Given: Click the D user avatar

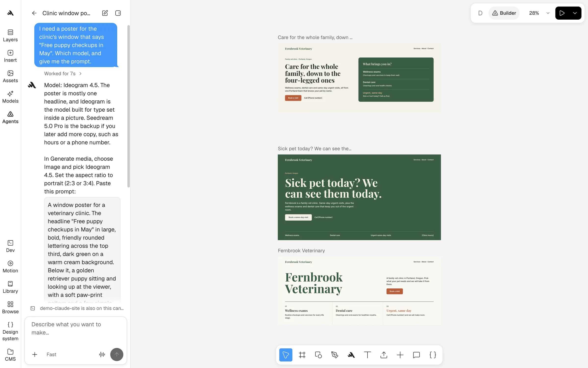Looking at the screenshot, I should tap(480, 13).
